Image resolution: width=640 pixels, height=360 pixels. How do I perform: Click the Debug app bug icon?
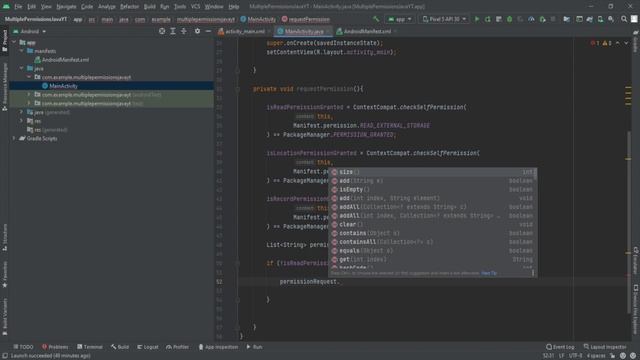coord(509,19)
